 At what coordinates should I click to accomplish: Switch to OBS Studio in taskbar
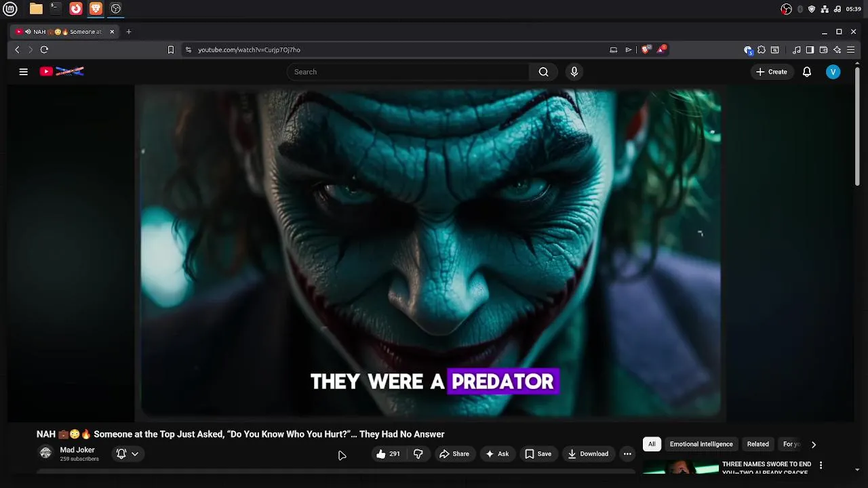pyautogui.click(x=116, y=9)
